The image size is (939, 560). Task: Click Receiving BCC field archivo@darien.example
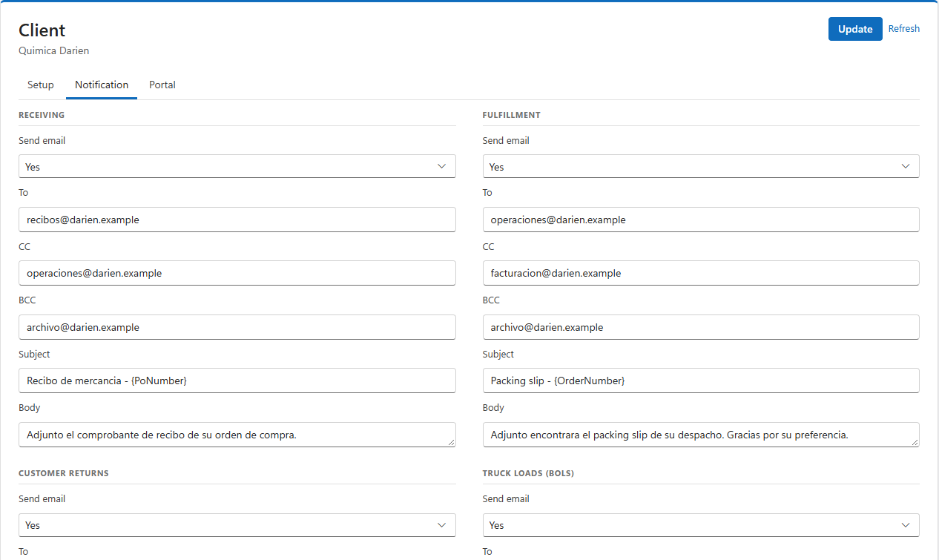click(x=237, y=327)
